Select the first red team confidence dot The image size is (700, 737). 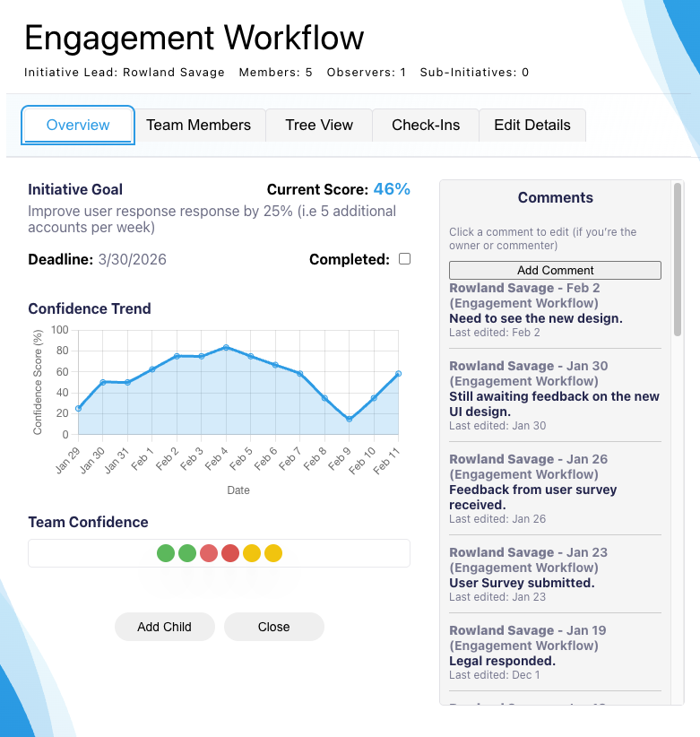(x=209, y=553)
